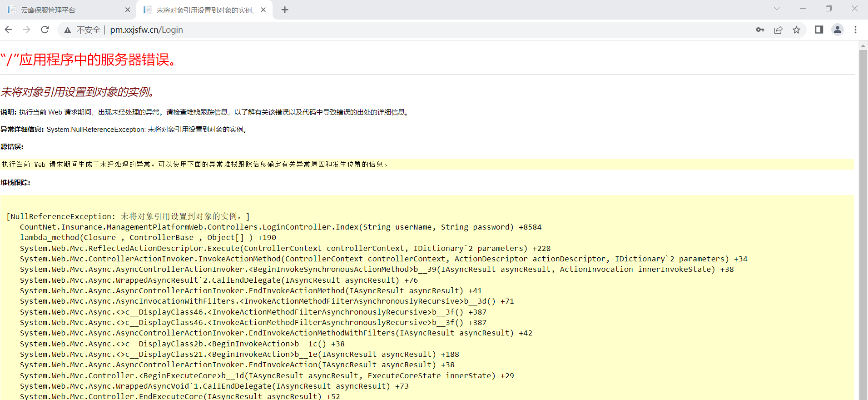Open the Chrome three-dot menu
Screen dimensions: 868x400
point(855,30)
